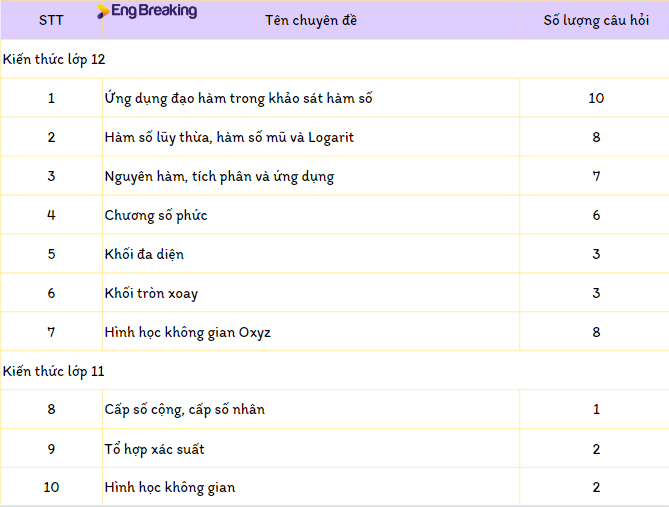Select question count 7 for Nguyên hàm row
Viewport: 669px width, 507px height.
click(x=596, y=176)
